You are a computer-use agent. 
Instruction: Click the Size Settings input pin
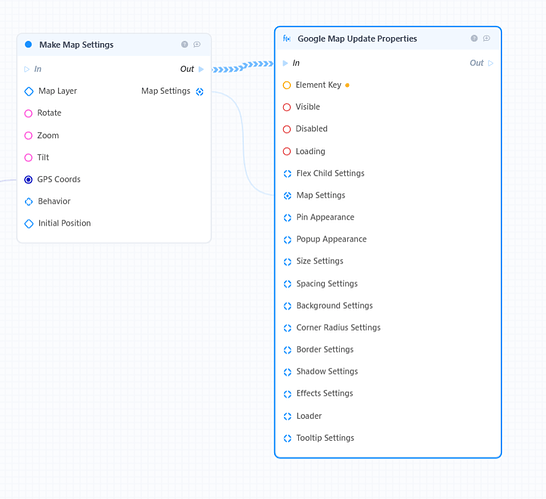pos(287,262)
